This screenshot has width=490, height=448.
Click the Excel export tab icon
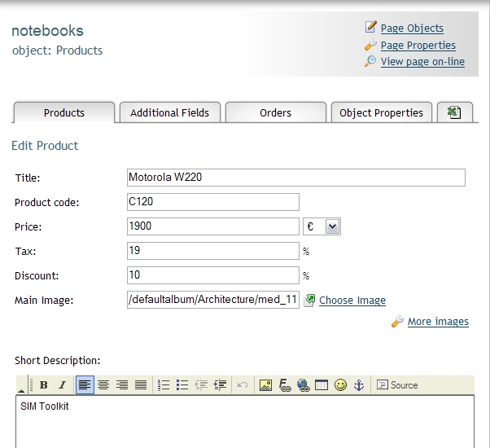click(454, 112)
